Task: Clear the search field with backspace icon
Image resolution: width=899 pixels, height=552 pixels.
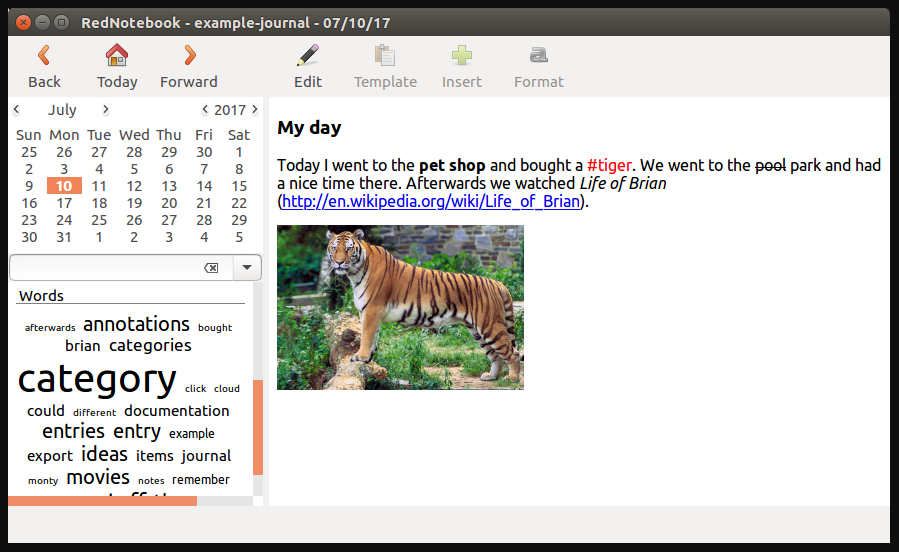Action: [211, 268]
